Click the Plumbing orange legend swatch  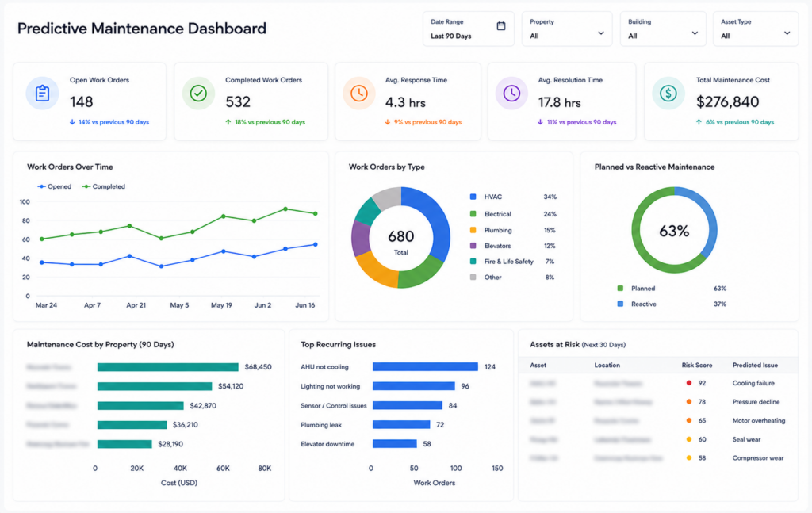pyautogui.click(x=473, y=230)
